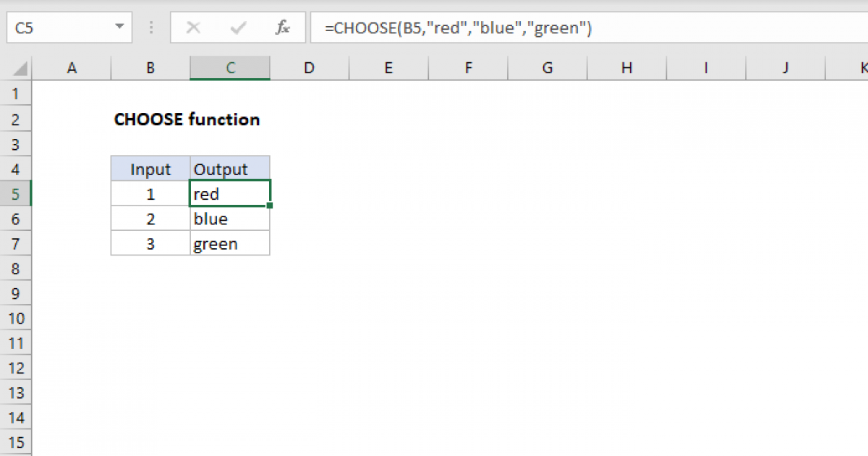Select the cell containing the word blue
868x456 pixels.
[229, 218]
